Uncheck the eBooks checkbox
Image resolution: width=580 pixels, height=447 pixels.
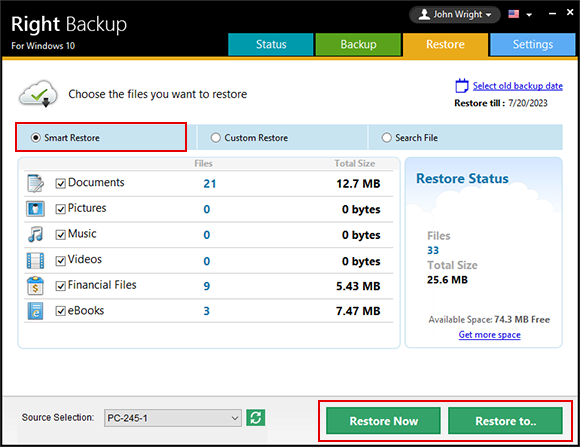pos(61,311)
